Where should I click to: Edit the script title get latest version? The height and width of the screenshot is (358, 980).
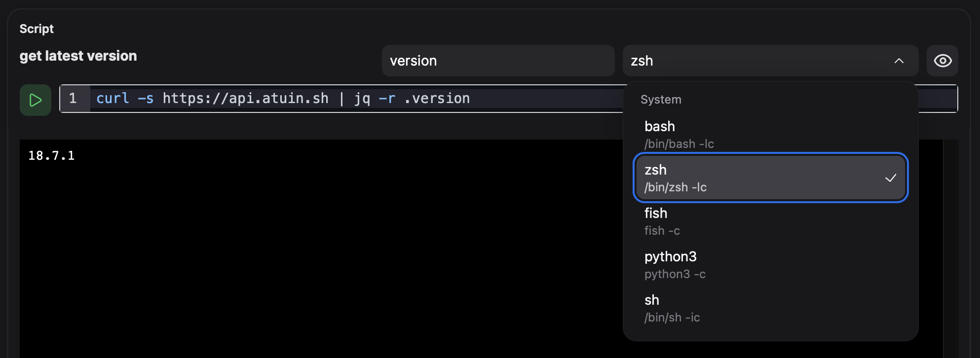tap(78, 55)
